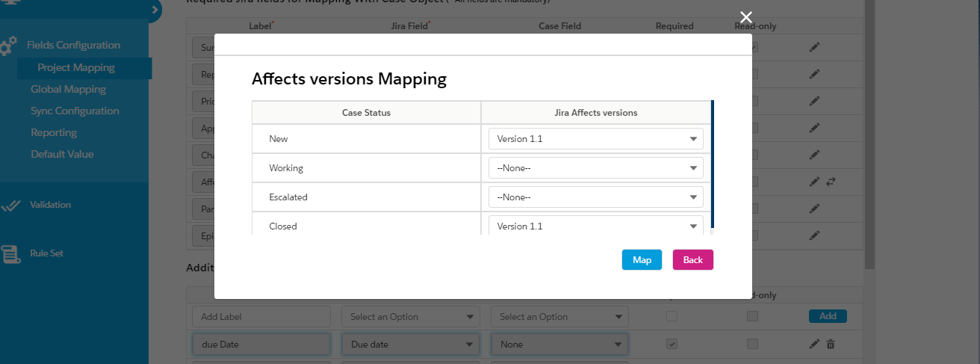The height and width of the screenshot is (364, 980).
Task: Click the 'Closed' case status cell
Action: [x=366, y=224]
